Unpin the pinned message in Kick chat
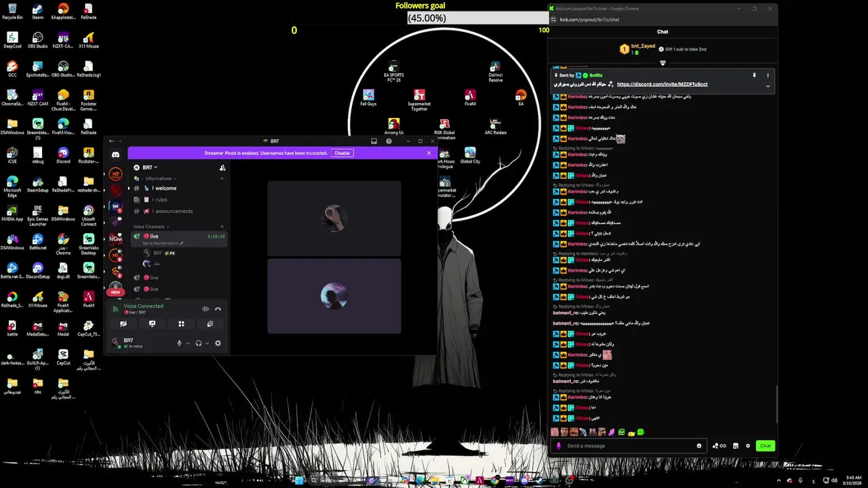This screenshot has height=488, width=868. 754,75
